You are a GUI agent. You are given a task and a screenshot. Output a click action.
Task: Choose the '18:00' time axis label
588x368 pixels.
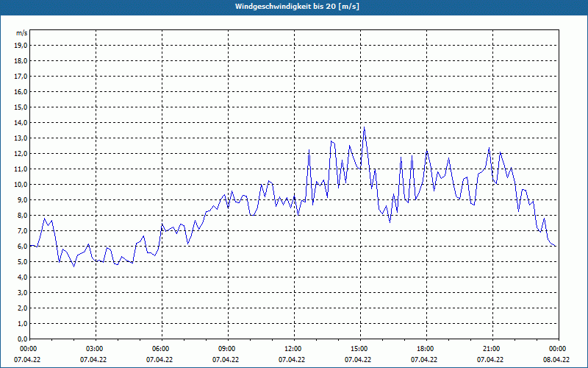[x=424, y=349]
